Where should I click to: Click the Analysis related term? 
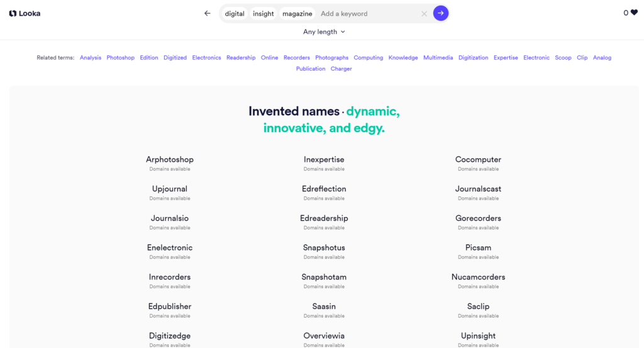tap(91, 58)
